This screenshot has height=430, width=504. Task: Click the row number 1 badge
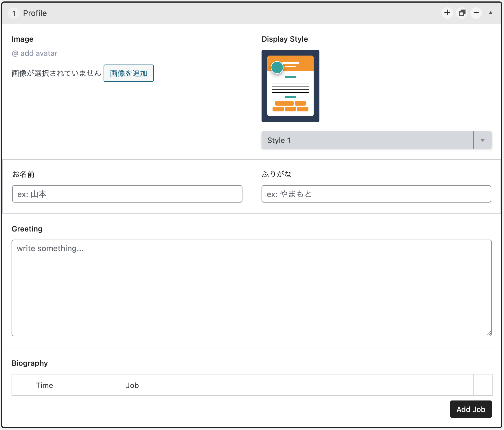coord(14,13)
